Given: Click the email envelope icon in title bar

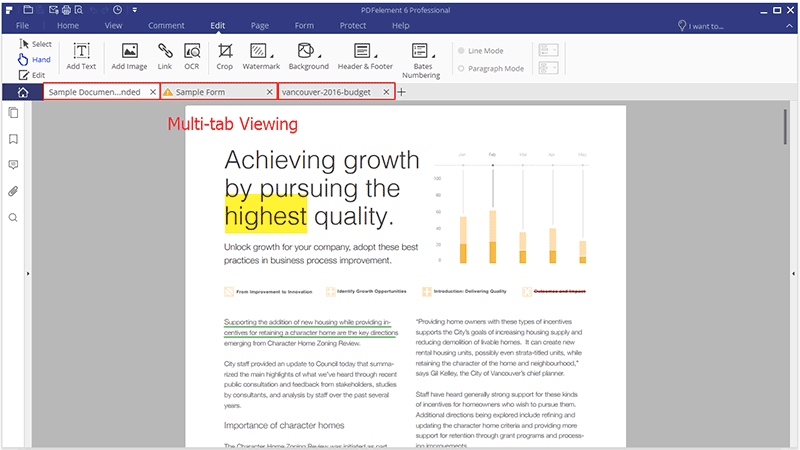Looking at the screenshot, I should tap(54, 10).
